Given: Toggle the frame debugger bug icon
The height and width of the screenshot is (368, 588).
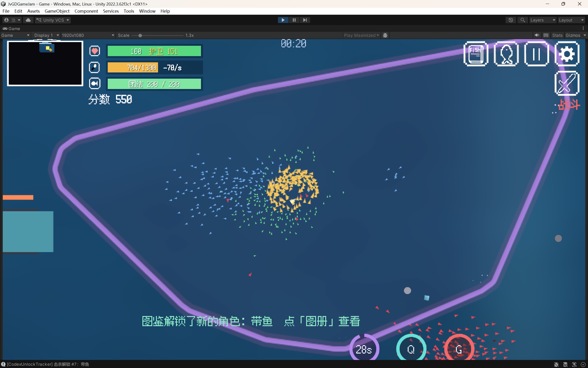Looking at the screenshot, I should [385, 35].
